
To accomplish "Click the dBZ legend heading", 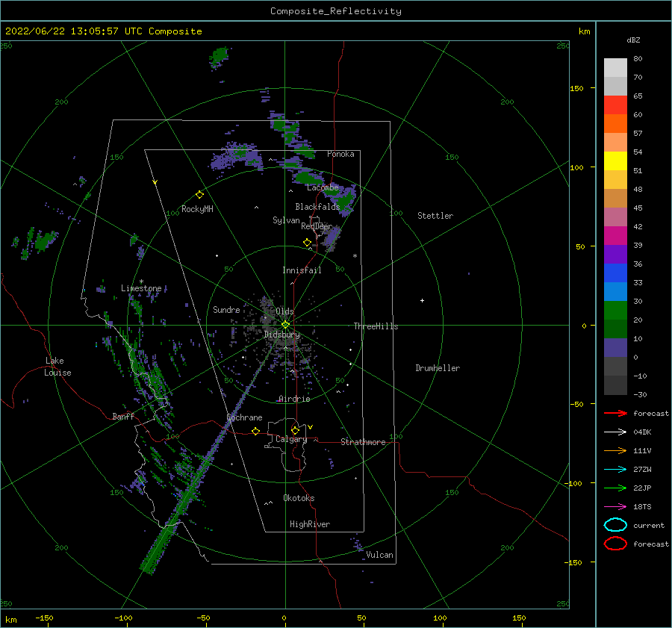I will coord(633,40).
